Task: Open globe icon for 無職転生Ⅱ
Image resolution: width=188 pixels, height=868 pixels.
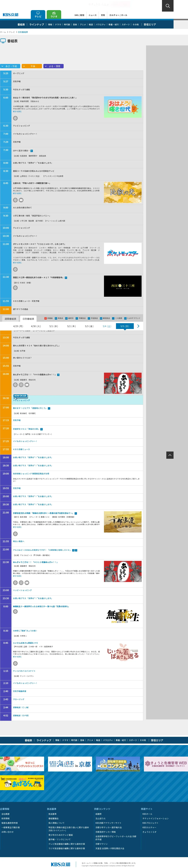Action: pos(15,612)
